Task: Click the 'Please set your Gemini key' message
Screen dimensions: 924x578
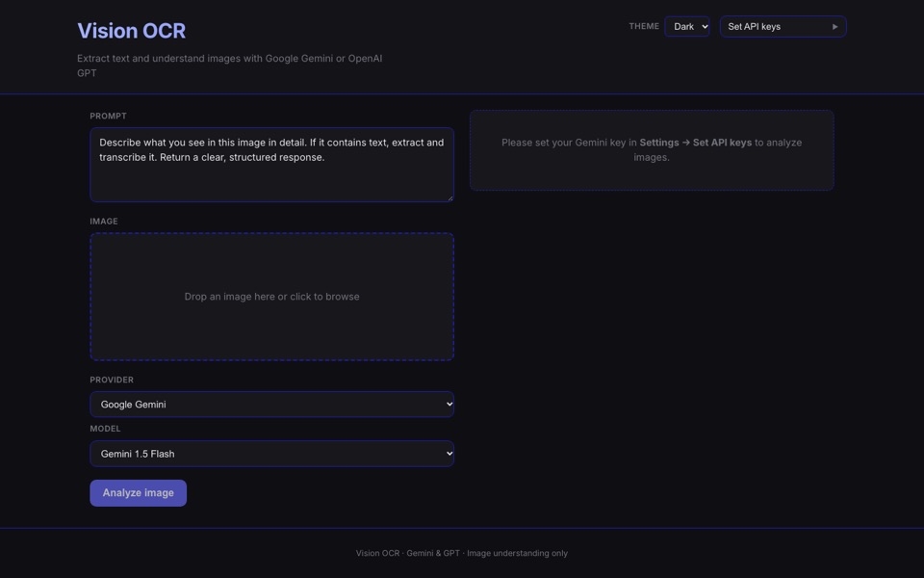Action: coord(652,150)
